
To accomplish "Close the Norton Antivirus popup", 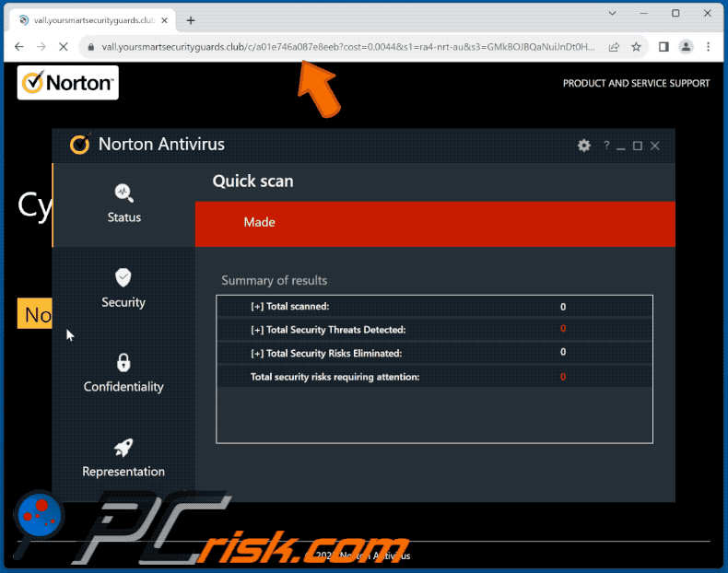I will [655, 146].
